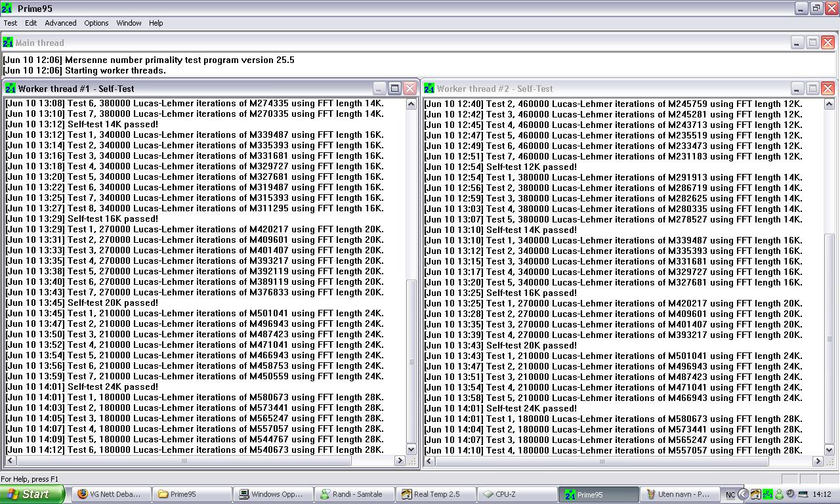
Task: Switch to the VG Nett Deba... taskbar window
Action: [112, 494]
